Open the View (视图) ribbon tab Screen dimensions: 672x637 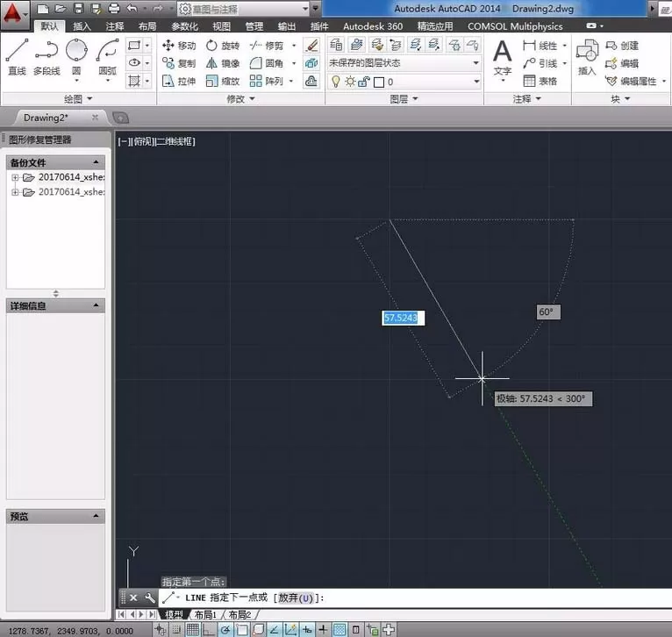[x=221, y=26]
